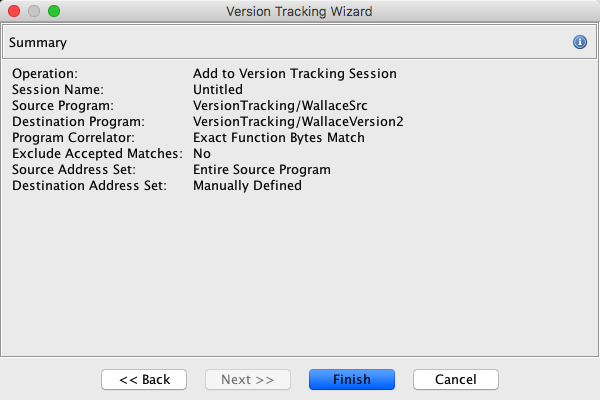Click the blue information icon beside Summary
This screenshot has height=400, width=600.
tap(579, 43)
